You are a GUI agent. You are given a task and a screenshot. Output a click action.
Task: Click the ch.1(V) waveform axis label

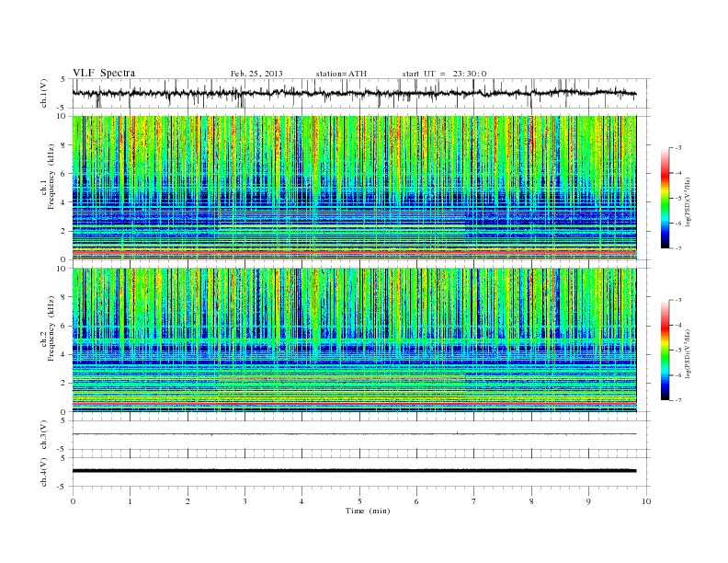pyautogui.click(x=43, y=93)
